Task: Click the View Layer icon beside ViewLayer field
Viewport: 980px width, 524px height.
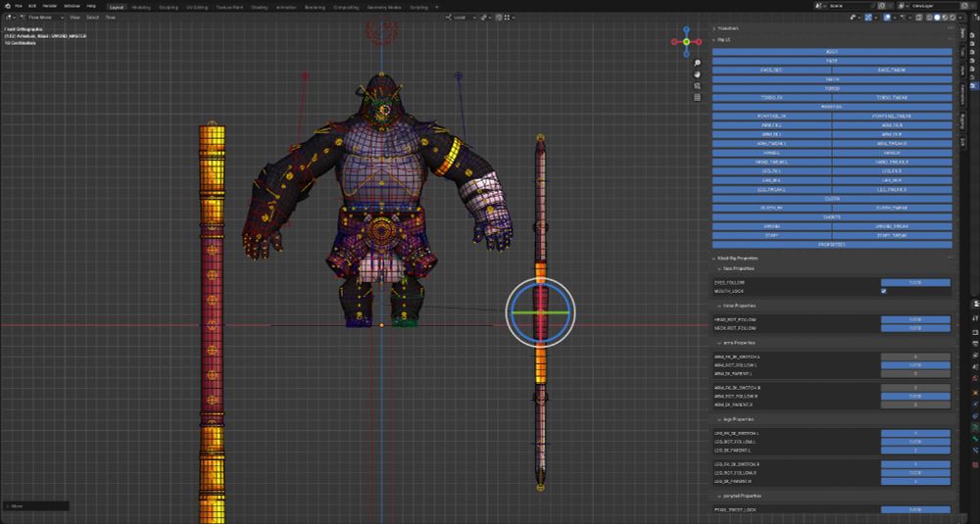Action: click(x=902, y=6)
